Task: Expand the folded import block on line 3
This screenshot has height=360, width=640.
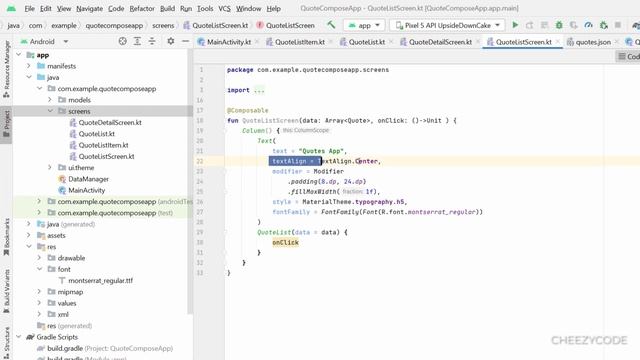Action: click(x=259, y=90)
